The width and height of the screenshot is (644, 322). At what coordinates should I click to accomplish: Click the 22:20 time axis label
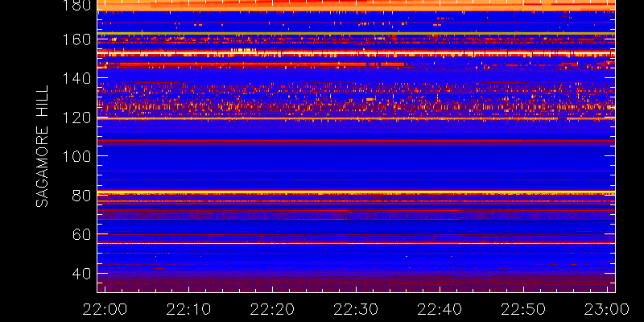pos(272,309)
